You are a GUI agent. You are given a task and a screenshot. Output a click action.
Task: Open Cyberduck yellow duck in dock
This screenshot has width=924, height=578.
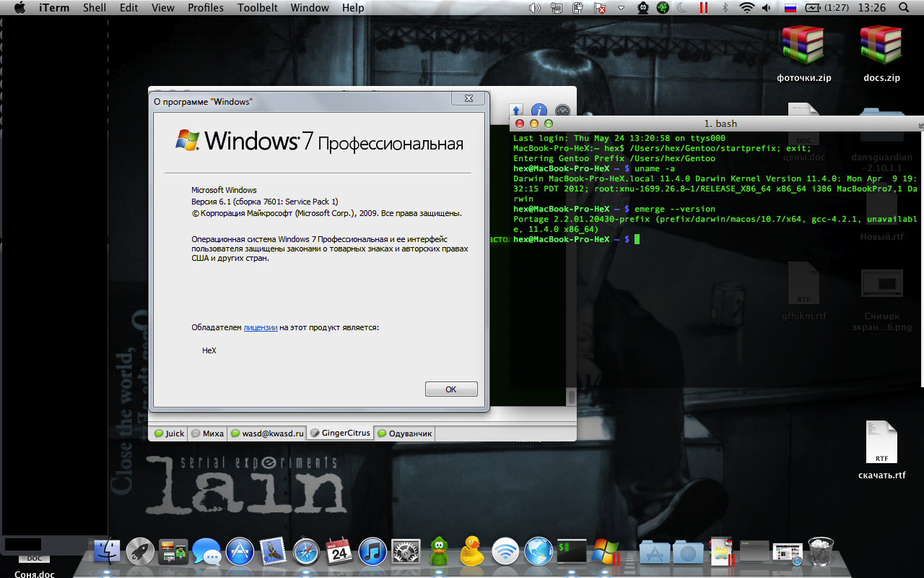pos(472,551)
